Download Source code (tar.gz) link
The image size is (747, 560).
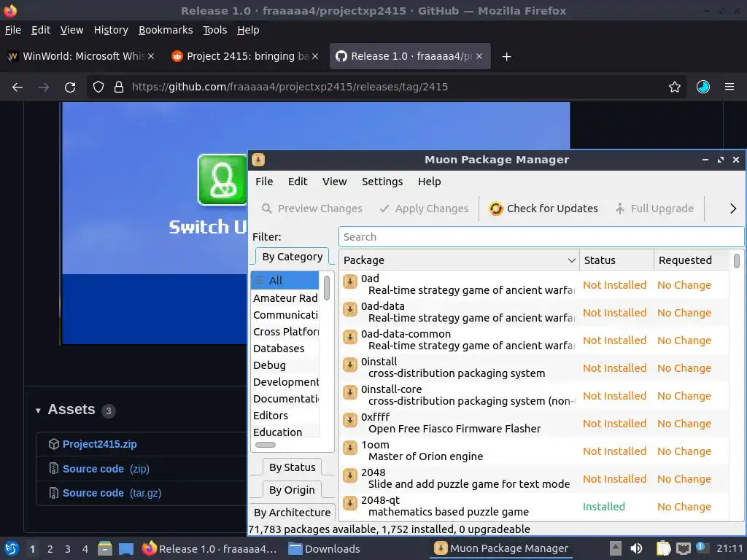(112, 494)
